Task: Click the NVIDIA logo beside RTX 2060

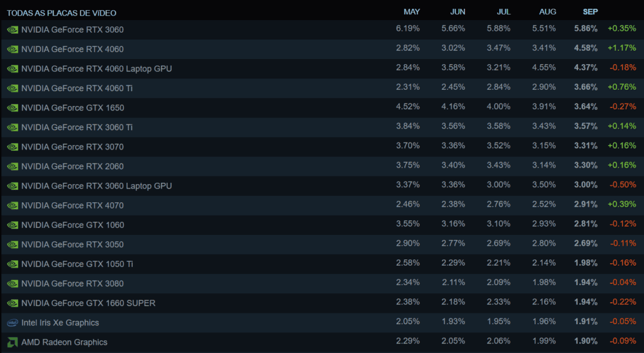Action: pyautogui.click(x=12, y=166)
